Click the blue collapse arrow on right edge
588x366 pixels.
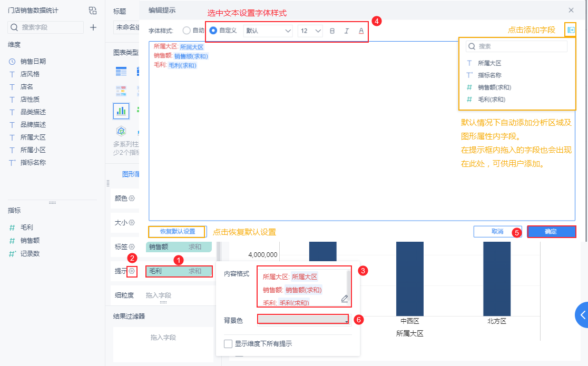[x=582, y=314]
